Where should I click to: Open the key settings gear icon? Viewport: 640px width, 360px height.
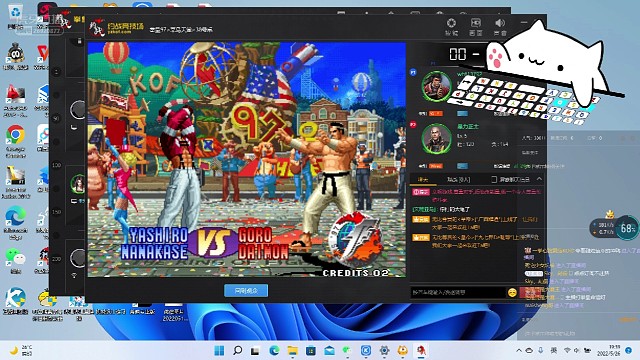451,23
